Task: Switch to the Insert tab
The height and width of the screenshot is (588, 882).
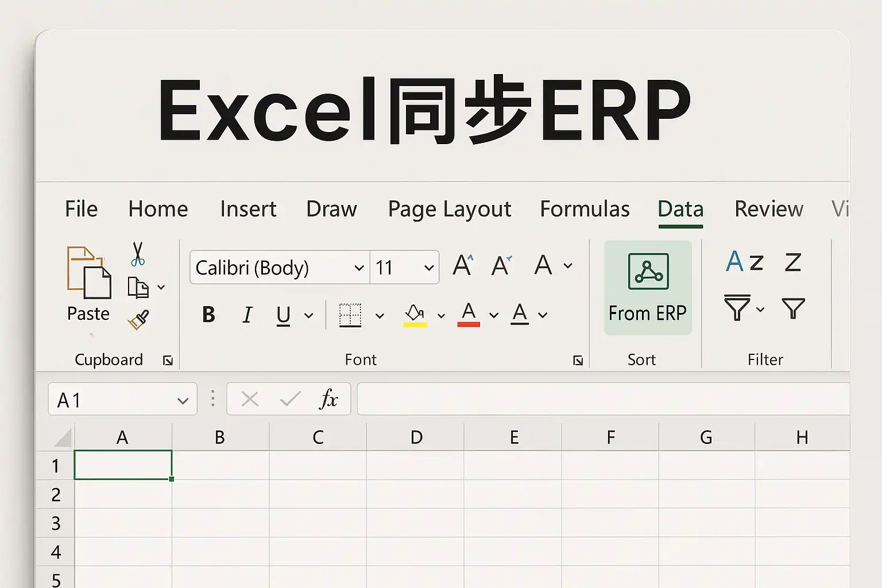Action: (248, 209)
